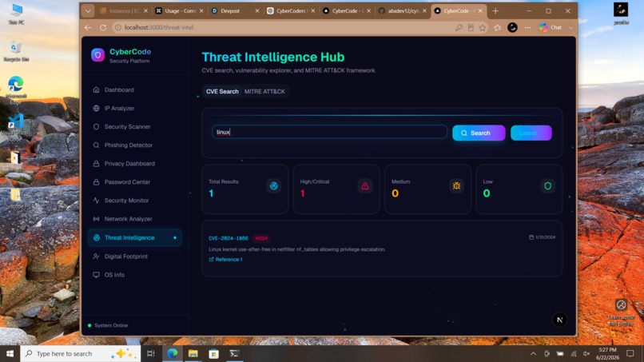This screenshot has height=362, width=644.
Task: Open the tab list dropdown arrow
Action: click(x=88, y=11)
